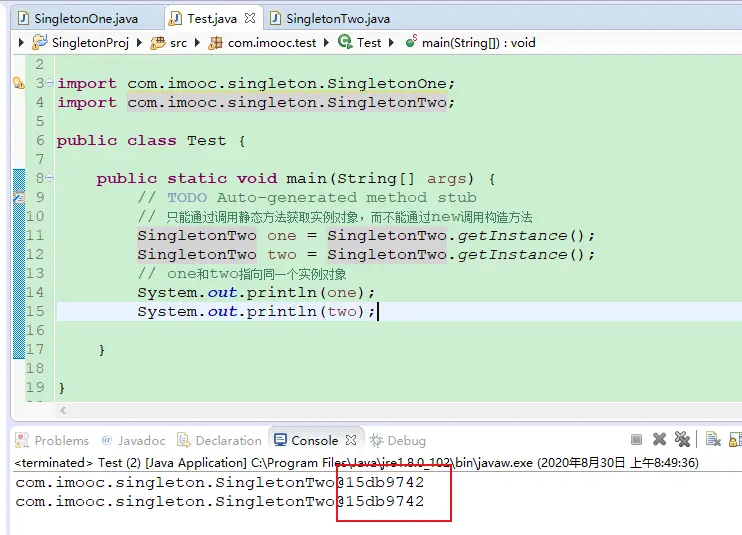Click System.out.println(two) statement
The height and width of the screenshot is (535, 742).
[x=256, y=311]
